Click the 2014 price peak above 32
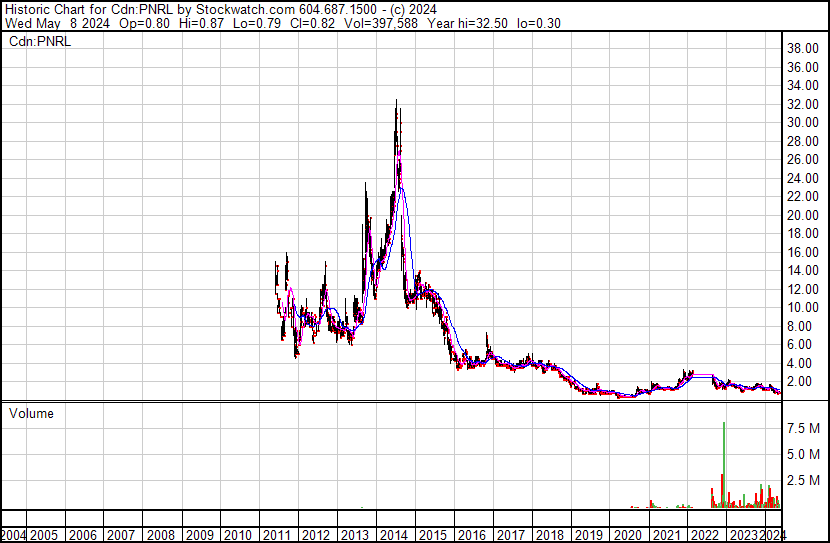 pos(397,102)
